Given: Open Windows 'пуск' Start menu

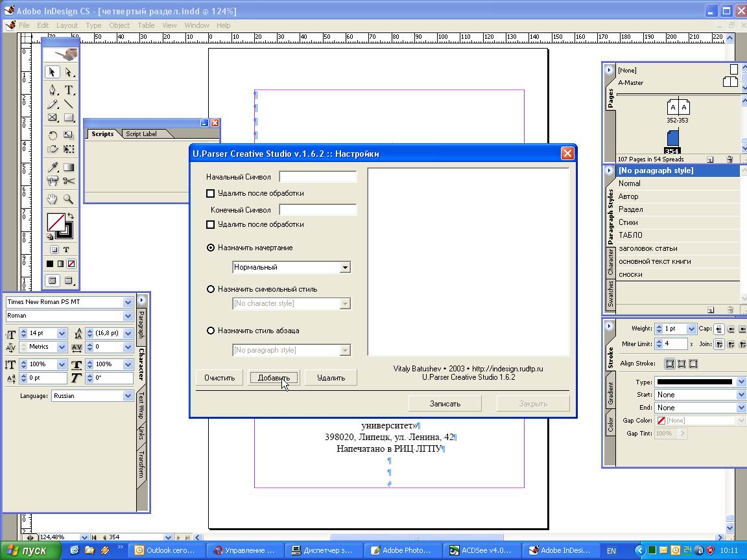Looking at the screenshot, I should tap(30, 550).
